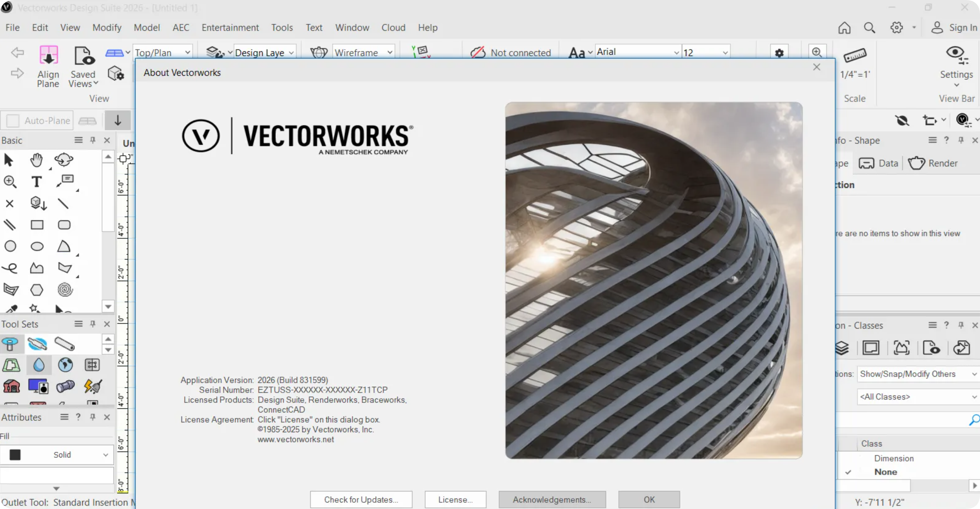This screenshot has height=509, width=980.
Task: Select the Text tool
Action: (x=37, y=182)
